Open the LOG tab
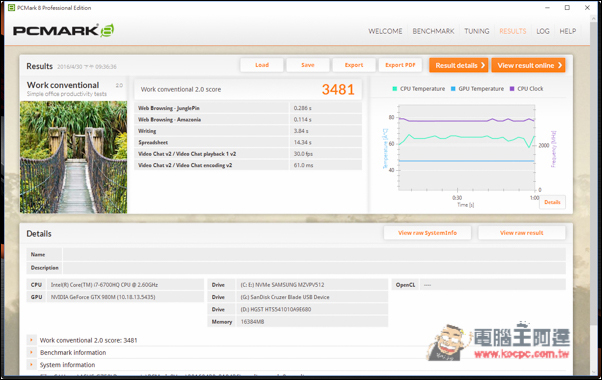Image resolution: width=602 pixels, height=380 pixels. tap(542, 31)
